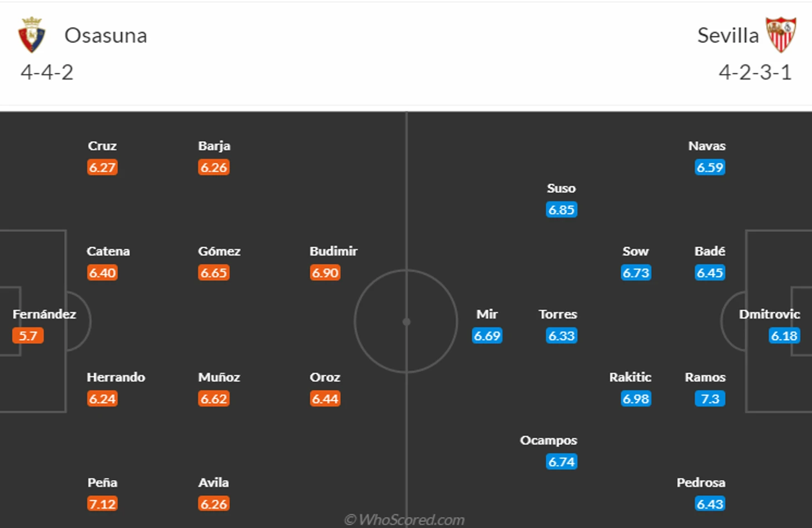812x528 pixels.
Task: Open the Sevilla team name link
Action: tap(728, 36)
